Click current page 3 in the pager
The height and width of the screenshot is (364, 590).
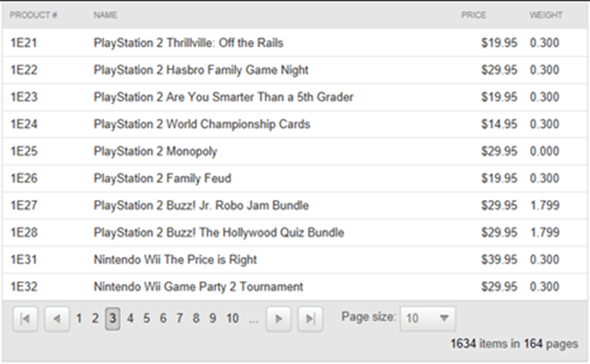112,319
